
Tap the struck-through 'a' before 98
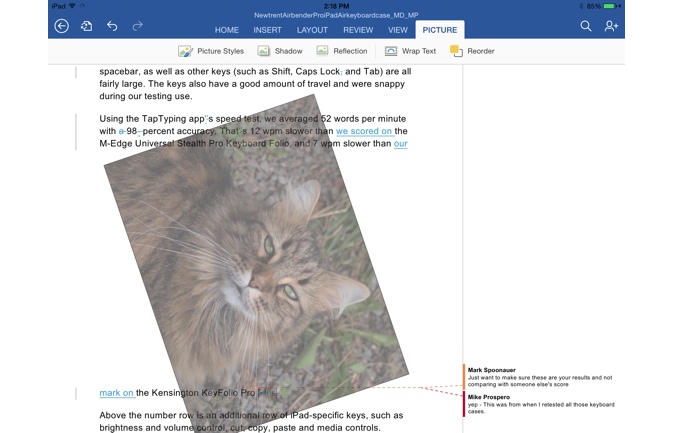pos(121,131)
